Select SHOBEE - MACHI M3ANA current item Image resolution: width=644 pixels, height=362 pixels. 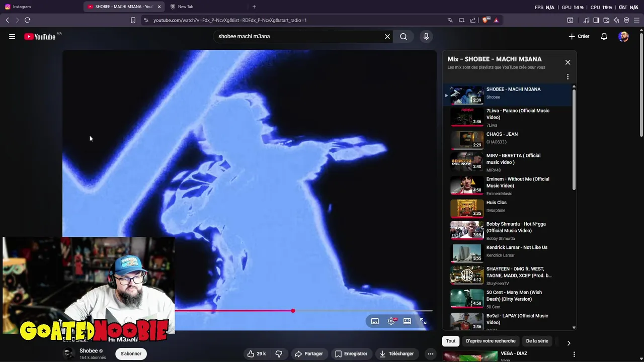tap(508, 95)
